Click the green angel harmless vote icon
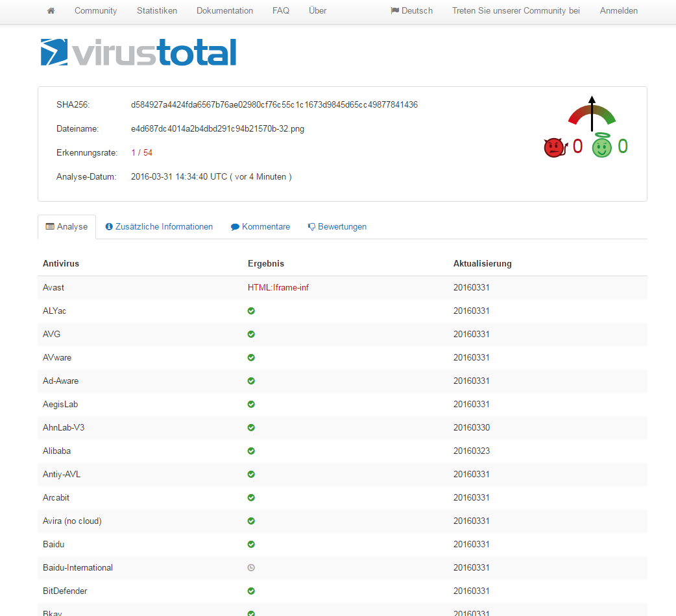The height and width of the screenshot is (616, 676). click(601, 147)
